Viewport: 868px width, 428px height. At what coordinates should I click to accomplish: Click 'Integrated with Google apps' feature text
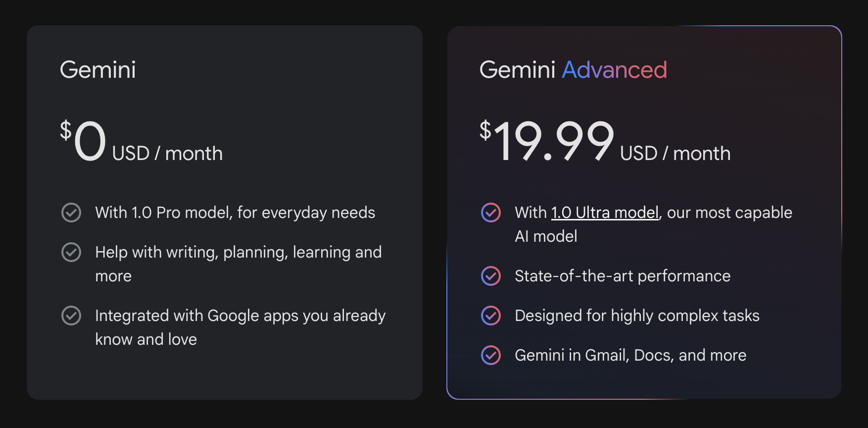[x=240, y=316]
